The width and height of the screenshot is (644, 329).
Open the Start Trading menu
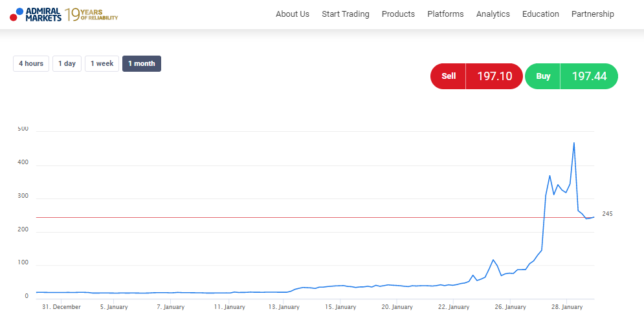pos(346,14)
